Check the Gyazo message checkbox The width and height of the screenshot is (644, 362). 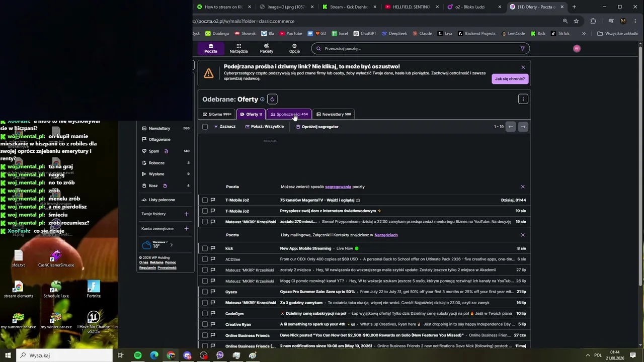(x=205, y=292)
